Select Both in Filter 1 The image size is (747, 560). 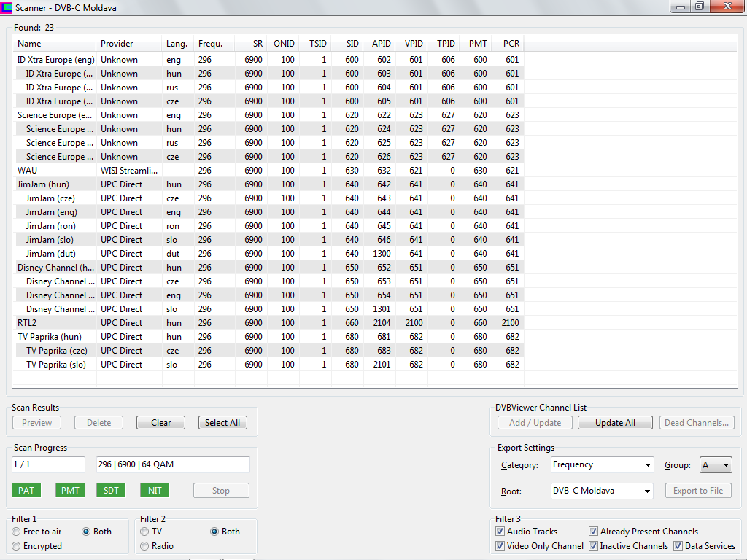(x=86, y=532)
